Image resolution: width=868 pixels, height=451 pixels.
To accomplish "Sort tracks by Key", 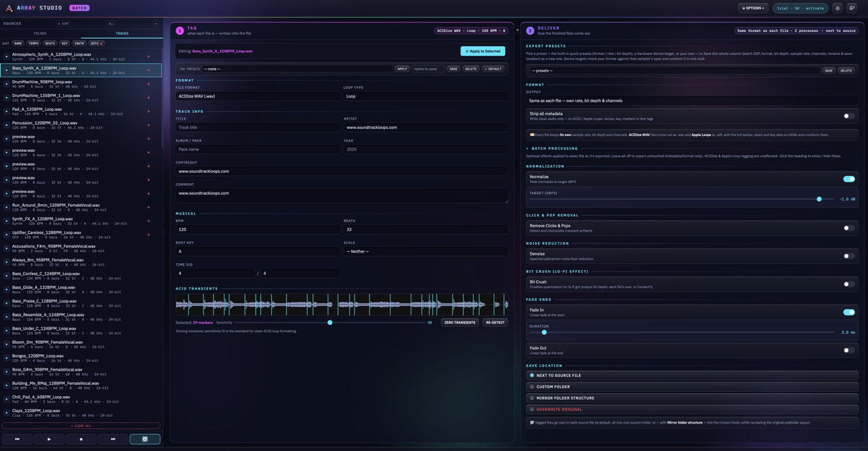I will pyautogui.click(x=64, y=43).
